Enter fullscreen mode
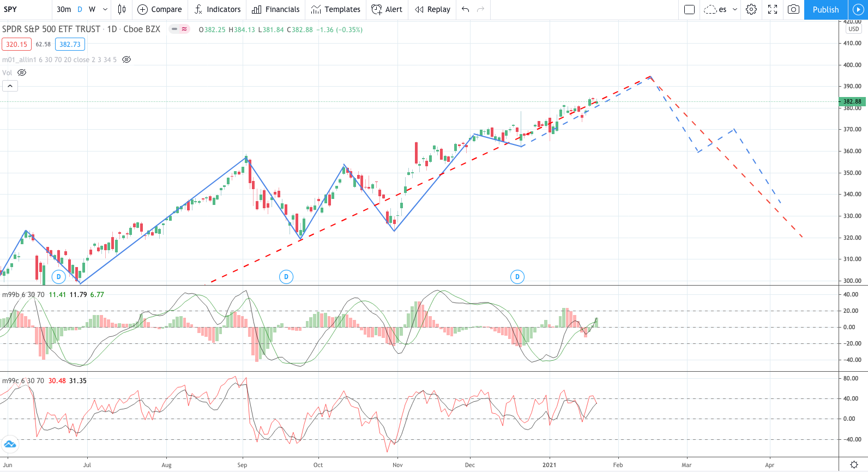This screenshot has height=472, width=868. pos(773,9)
